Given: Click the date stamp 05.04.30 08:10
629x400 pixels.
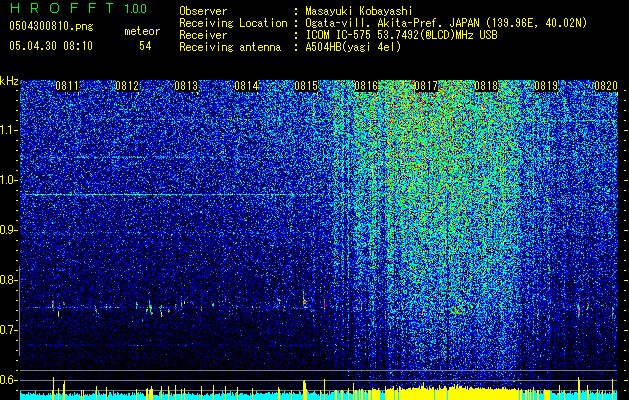Looking at the screenshot, I should [x=51, y=46].
